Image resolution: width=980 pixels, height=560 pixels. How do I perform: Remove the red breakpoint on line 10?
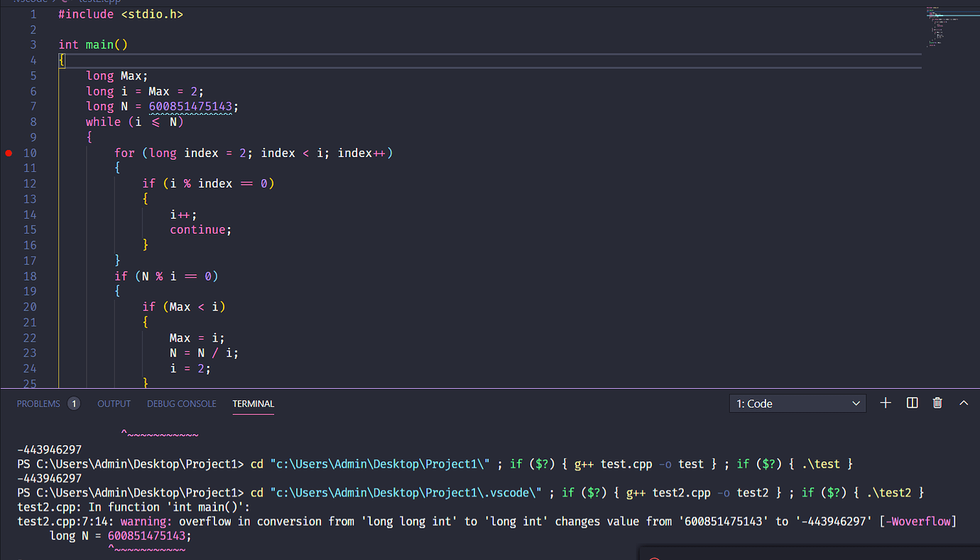click(9, 153)
